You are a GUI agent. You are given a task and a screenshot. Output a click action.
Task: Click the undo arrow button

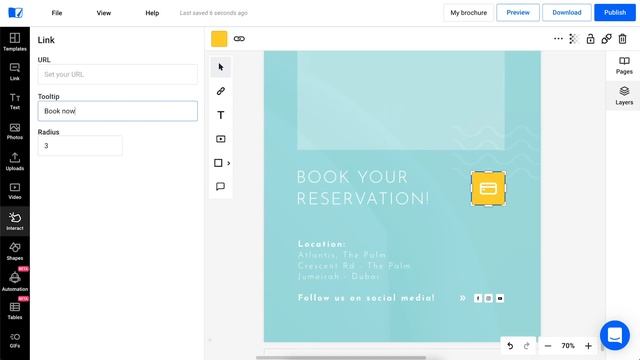point(510,346)
